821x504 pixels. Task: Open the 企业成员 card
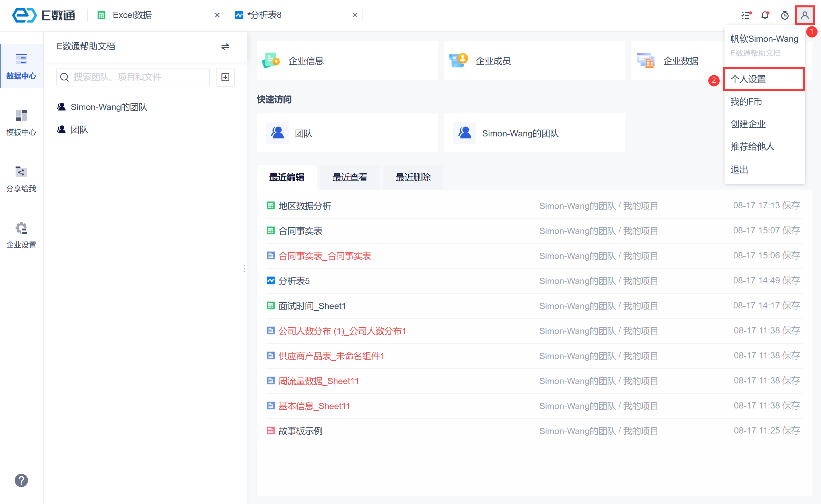coord(534,61)
